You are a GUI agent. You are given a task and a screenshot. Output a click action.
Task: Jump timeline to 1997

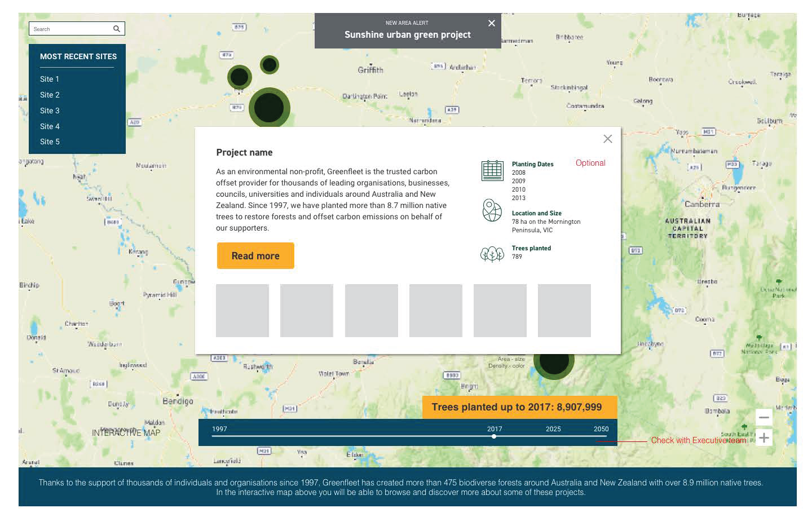point(219,429)
